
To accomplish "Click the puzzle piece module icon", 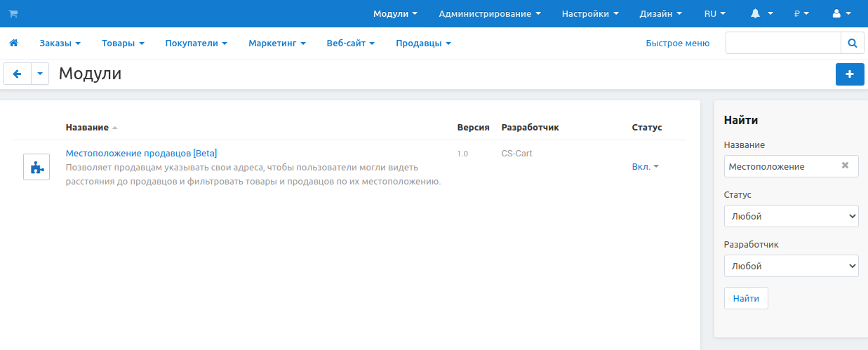I will point(36,167).
